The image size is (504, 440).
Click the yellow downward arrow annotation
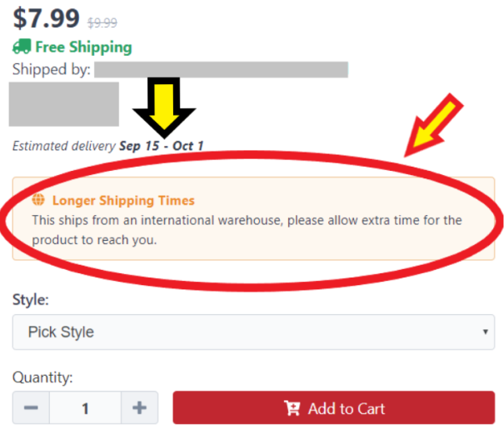tap(164, 107)
